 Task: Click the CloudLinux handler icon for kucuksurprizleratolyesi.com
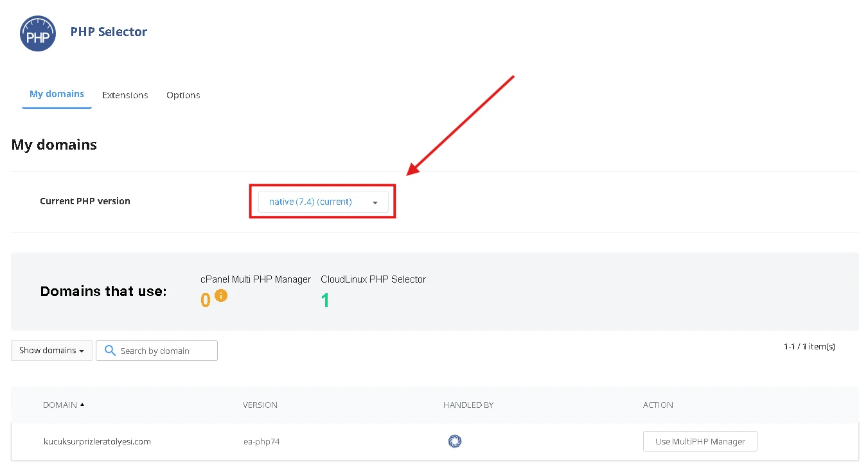pos(455,441)
